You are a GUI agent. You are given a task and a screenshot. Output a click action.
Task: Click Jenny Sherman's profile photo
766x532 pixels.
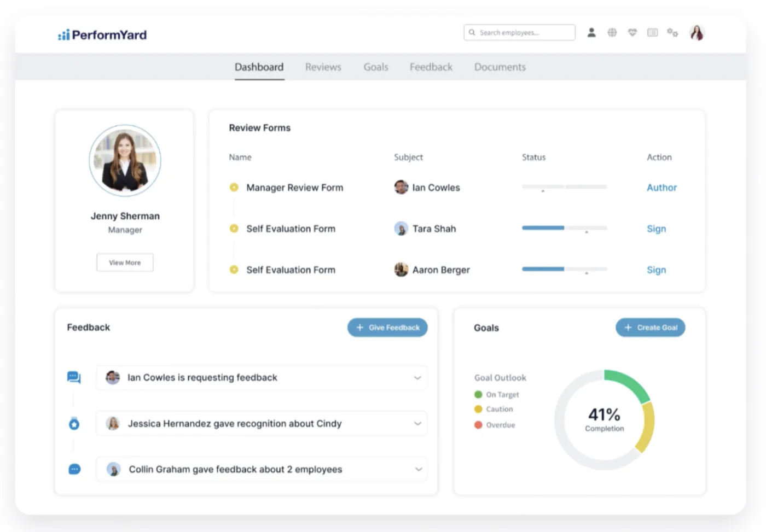click(125, 160)
